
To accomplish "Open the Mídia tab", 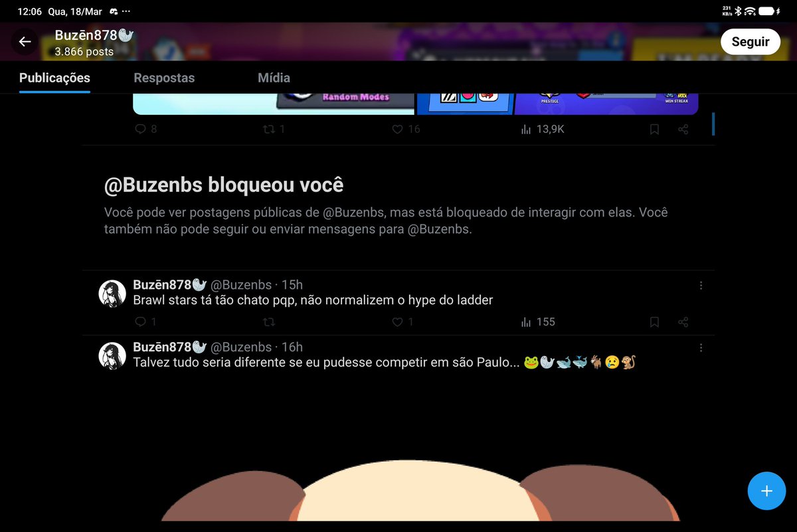I will tap(274, 78).
